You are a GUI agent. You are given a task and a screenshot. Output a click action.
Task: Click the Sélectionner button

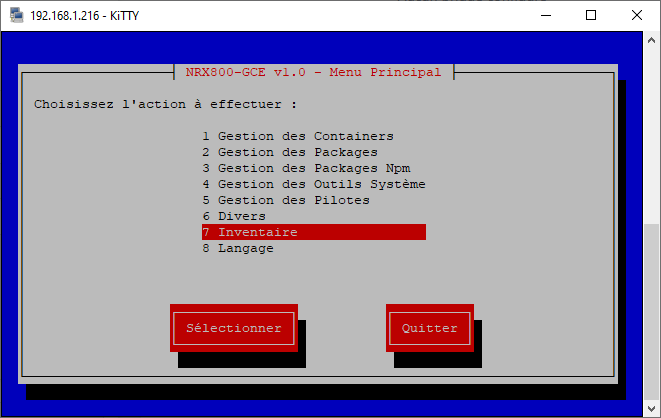pyautogui.click(x=234, y=328)
